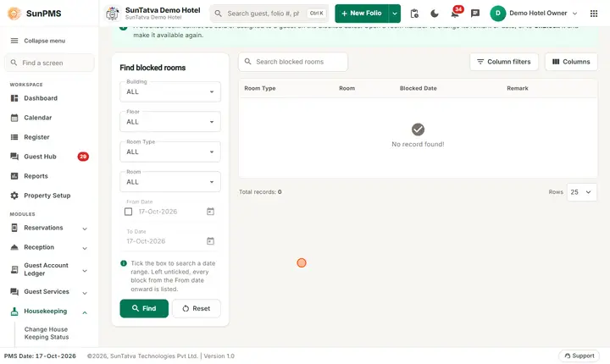The width and height of the screenshot is (610, 364).
Task: Open the clipboard clock icon in header
Action: tap(414, 14)
